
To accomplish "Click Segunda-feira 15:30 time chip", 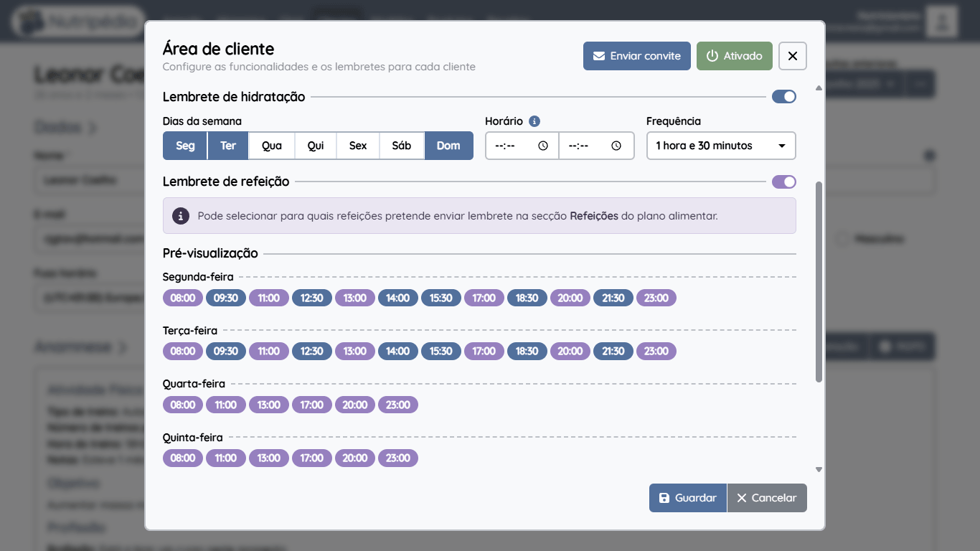I will click(x=441, y=298).
